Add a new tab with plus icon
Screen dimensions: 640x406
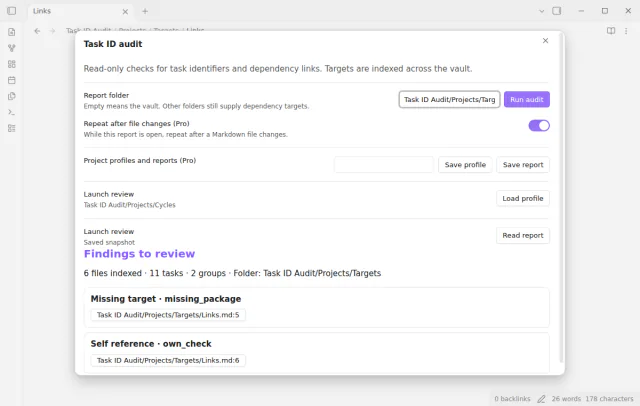(x=145, y=11)
